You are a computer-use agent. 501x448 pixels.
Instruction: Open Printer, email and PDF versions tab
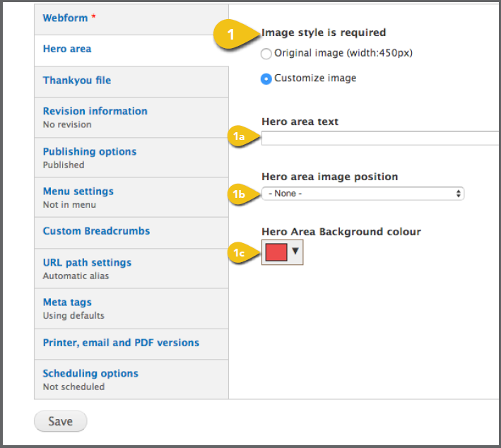pyautogui.click(x=131, y=344)
